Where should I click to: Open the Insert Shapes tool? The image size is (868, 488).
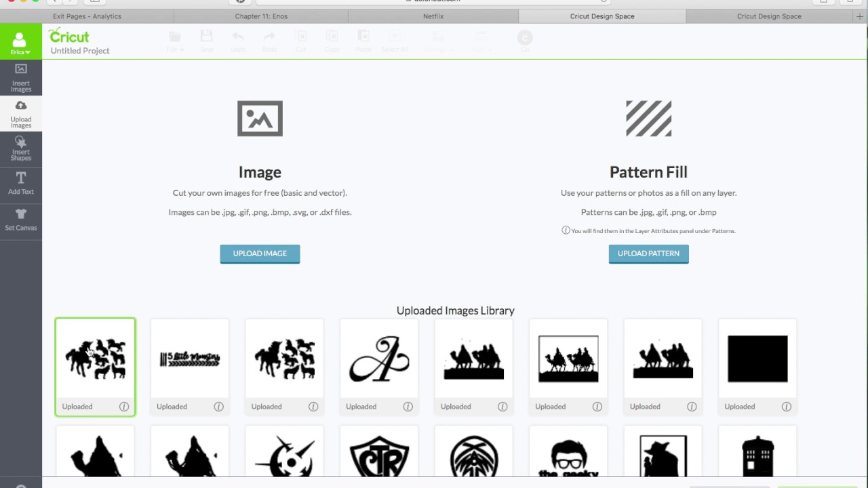(x=20, y=148)
